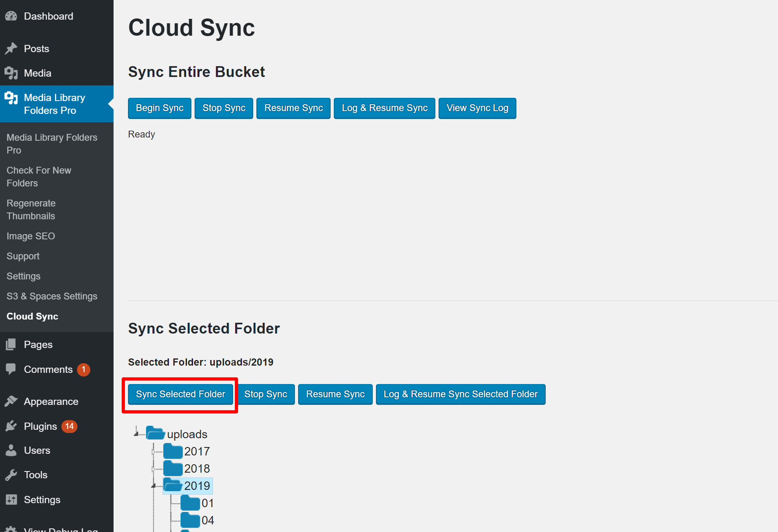Open Media using its music-note icon

[11, 73]
